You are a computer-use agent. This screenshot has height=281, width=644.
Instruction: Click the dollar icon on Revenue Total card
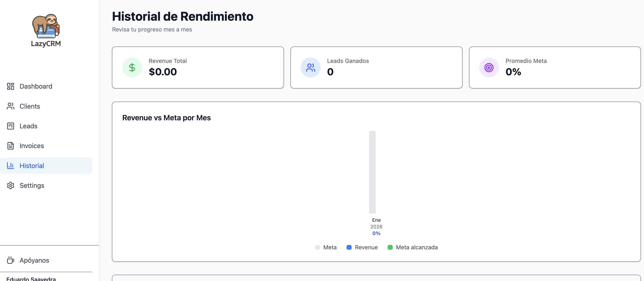tap(132, 67)
